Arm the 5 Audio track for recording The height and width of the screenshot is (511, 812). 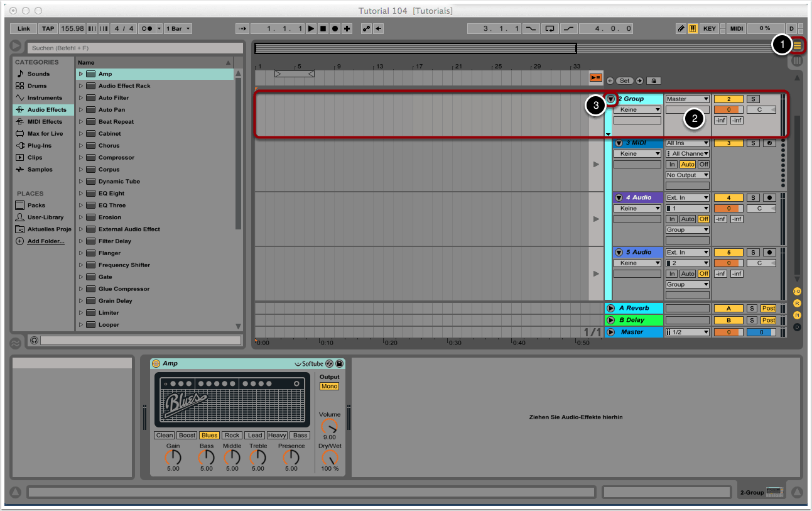pyautogui.click(x=770, y=253)
